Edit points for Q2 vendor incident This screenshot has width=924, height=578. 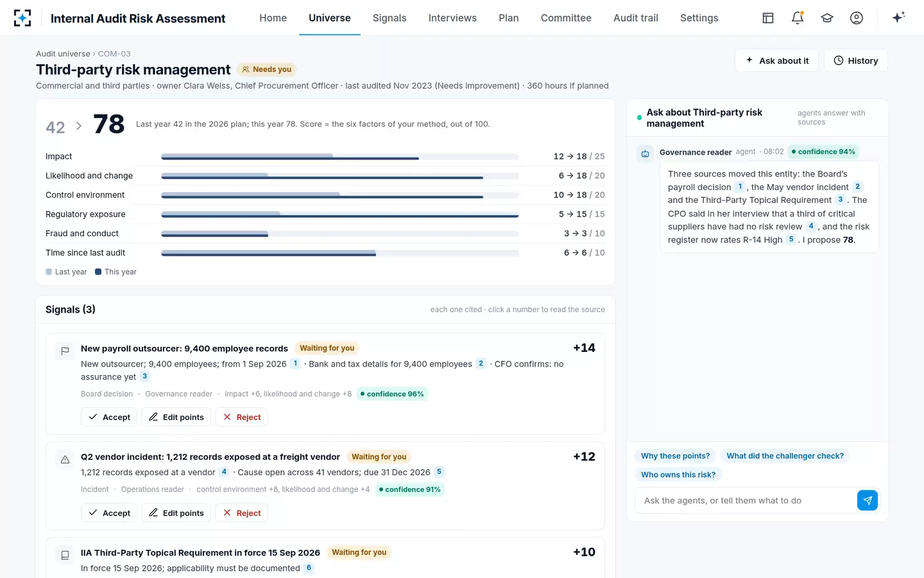click(176, 512)
